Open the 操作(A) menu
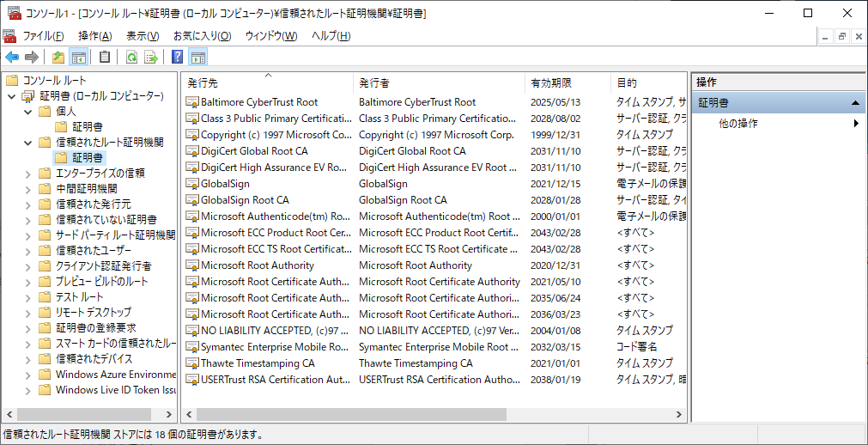 click(x=94, y=36)
